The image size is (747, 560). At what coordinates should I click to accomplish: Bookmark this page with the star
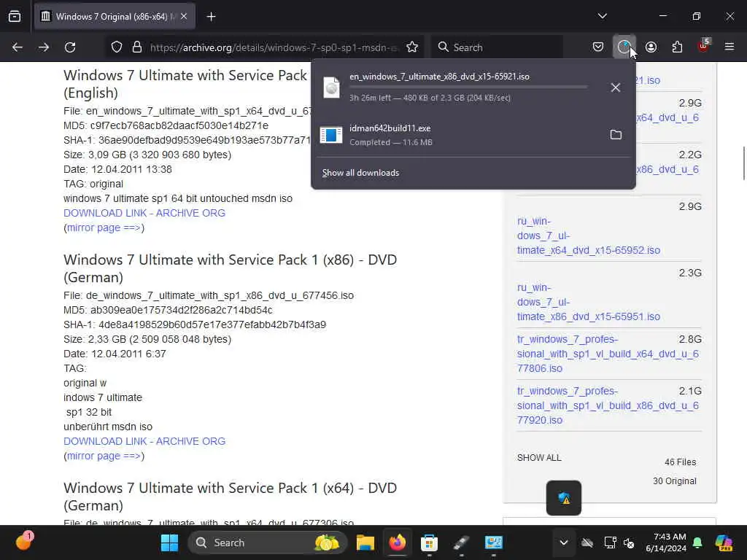pos(412,47)
